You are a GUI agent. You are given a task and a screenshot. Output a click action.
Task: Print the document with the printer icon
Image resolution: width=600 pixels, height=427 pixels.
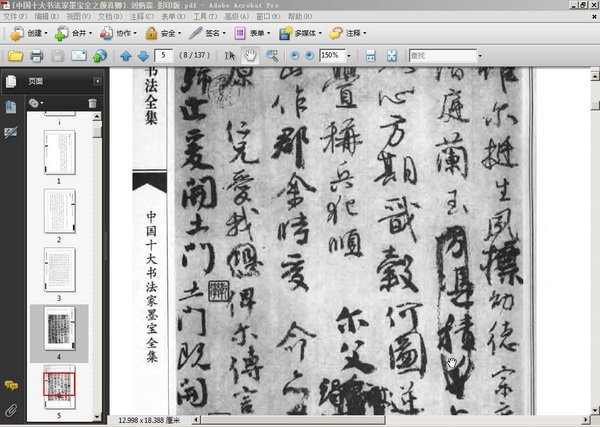click(36, 55)
